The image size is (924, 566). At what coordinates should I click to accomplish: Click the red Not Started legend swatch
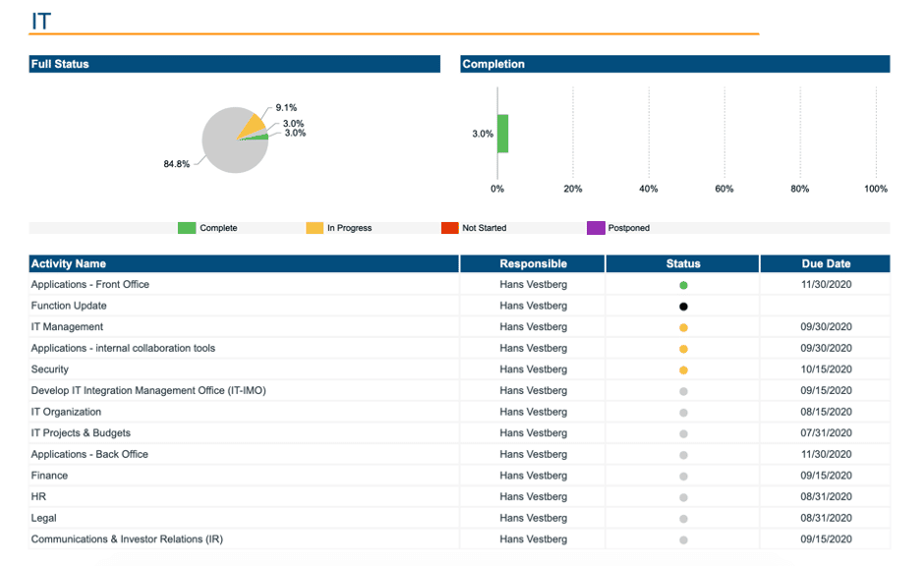(449, 228)
